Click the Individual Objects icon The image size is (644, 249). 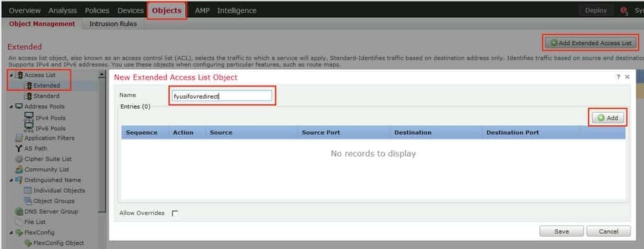[28, 191]
